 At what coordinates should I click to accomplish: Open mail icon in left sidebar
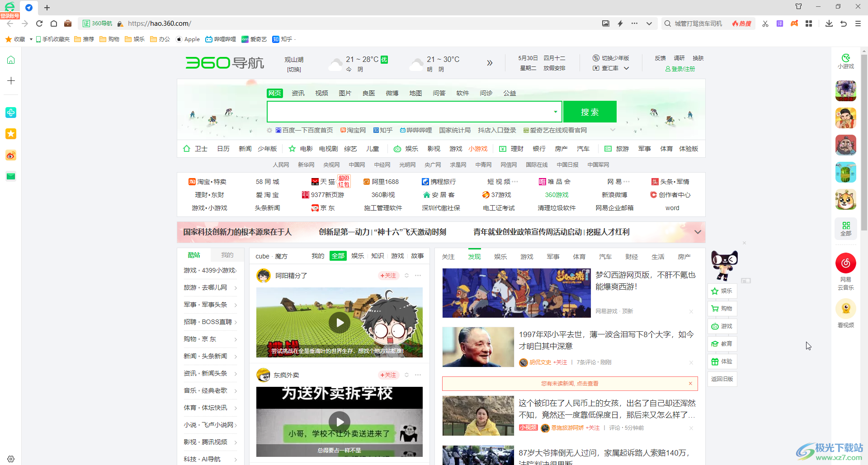coord(11,176)
